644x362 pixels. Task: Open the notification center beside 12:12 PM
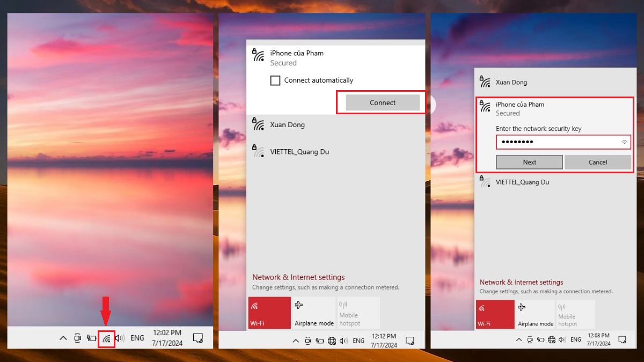[410, 341]
